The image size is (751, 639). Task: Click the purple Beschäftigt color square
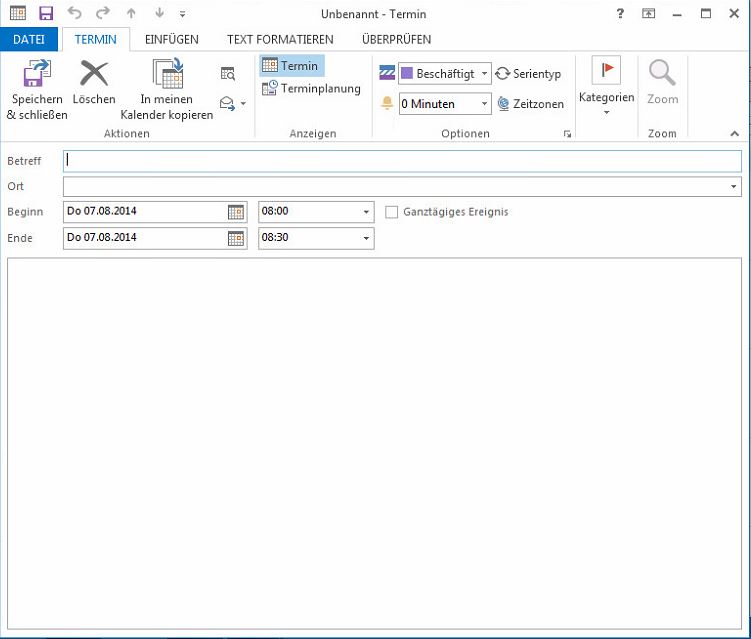407,73
